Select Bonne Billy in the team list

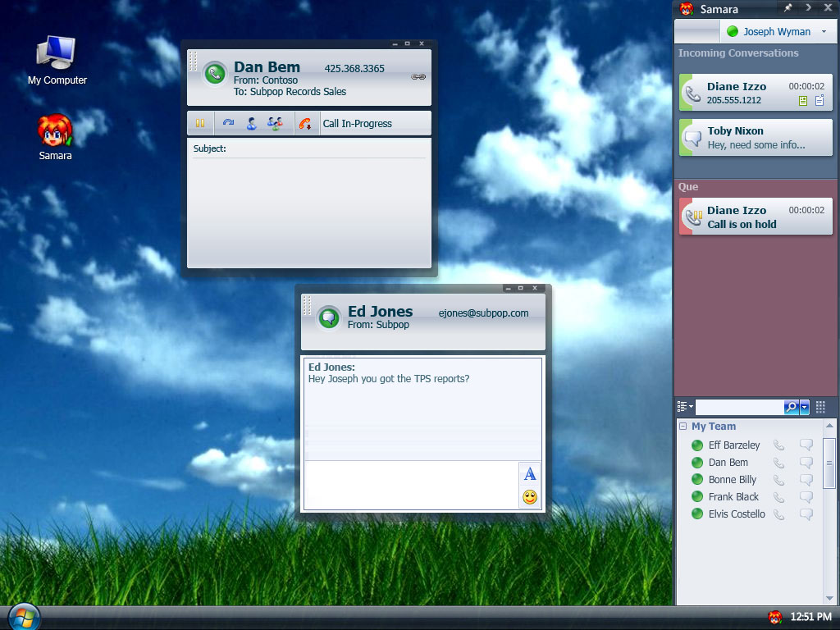tap(733, 479)
